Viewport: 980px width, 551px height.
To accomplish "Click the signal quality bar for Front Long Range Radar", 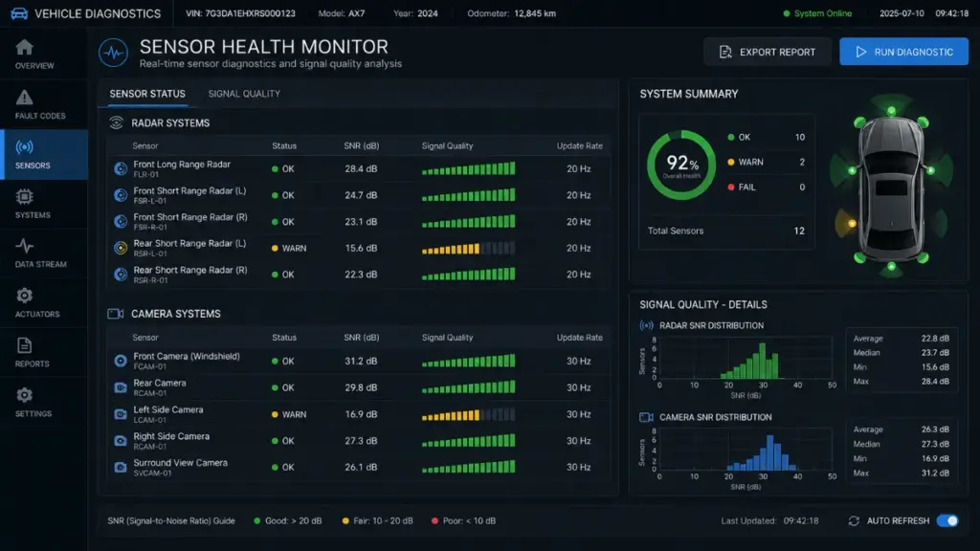I will (x=469, y=168).
